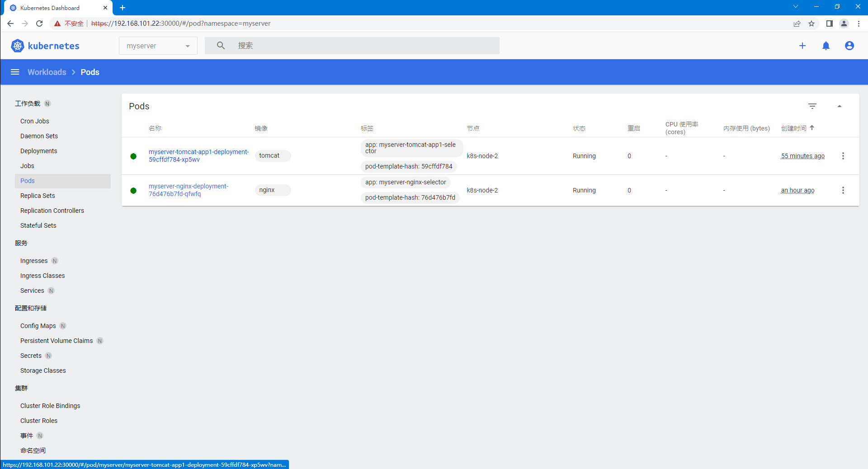Viewport: 868px width, 469px height.
Task: Click the create new resource plus icon
Action: pyautogui.click(x=802, y=46)
